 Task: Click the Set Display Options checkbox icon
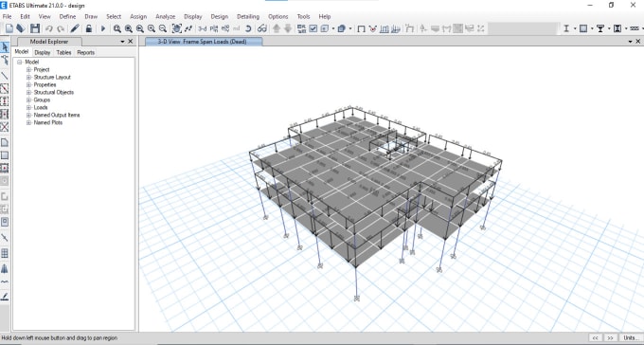[313, 28]
